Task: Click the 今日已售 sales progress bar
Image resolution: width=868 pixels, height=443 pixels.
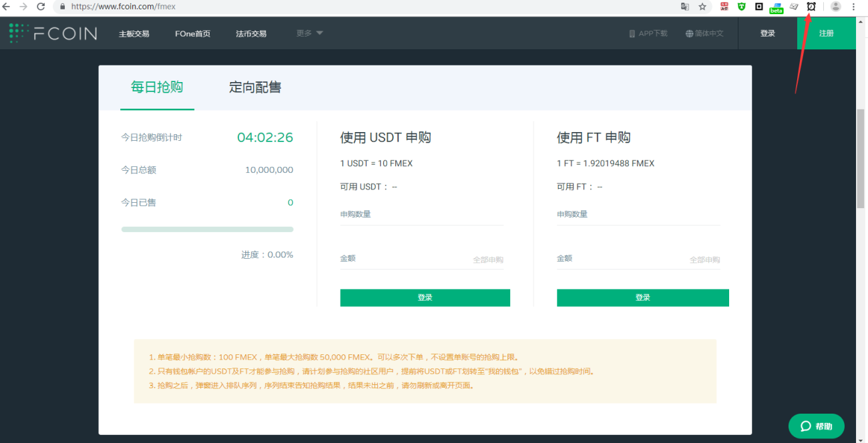Action: pos(207,230)
